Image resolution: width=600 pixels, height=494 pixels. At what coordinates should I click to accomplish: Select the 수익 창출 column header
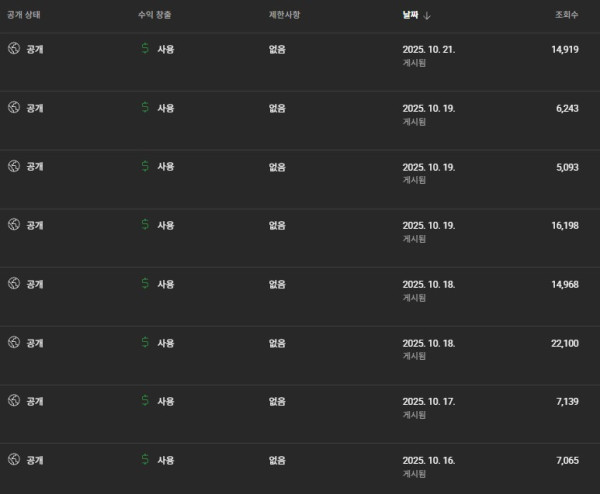(x=155, y=16)
